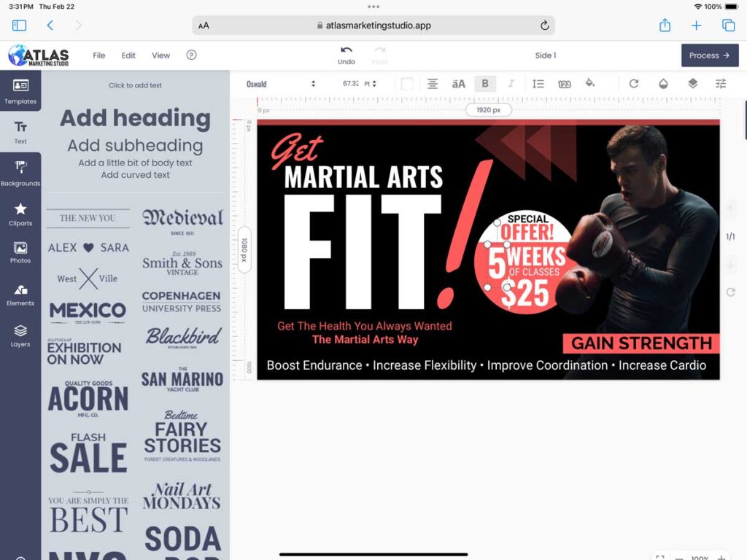Show the Safari tabs overview
This screenshot has height=560, width=747.
[x=729, y=26]
